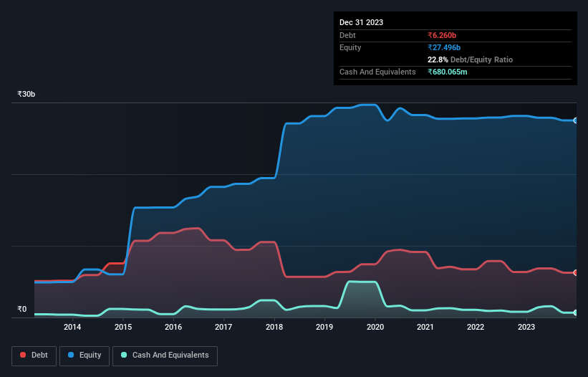Image resolution: width=588 pixels, height=377 pixels.
Task: Click the 22.8% Debt/Equity Ratio text
Action: coord(471,59)
